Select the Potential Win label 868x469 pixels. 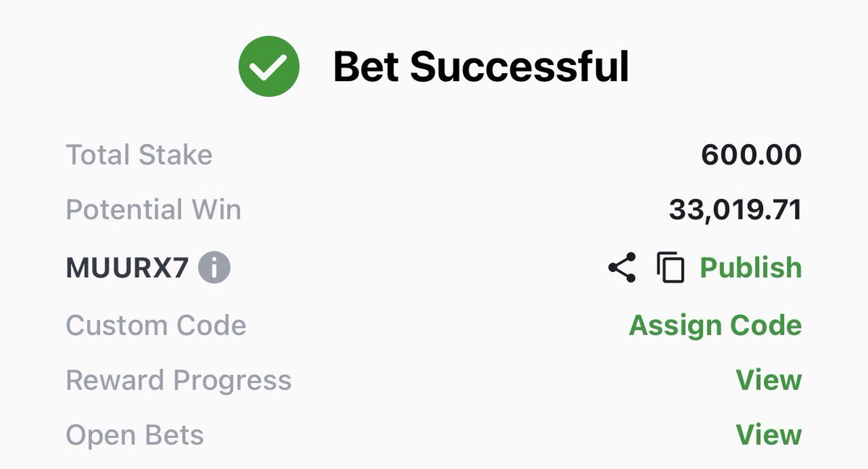(153, 210)
